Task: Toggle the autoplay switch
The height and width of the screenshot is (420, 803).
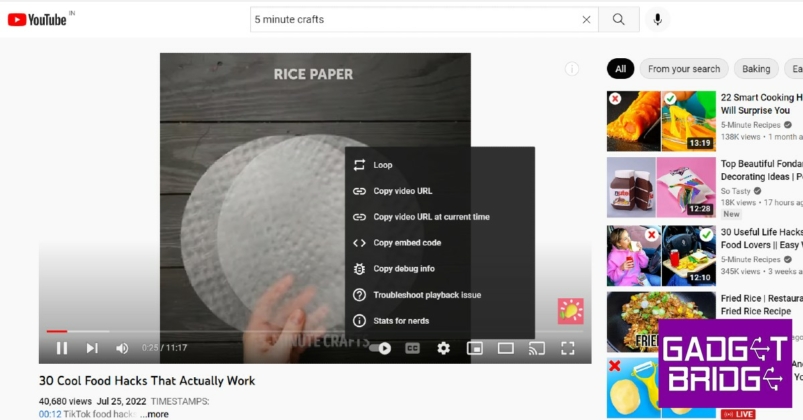Action: [380, 348]
